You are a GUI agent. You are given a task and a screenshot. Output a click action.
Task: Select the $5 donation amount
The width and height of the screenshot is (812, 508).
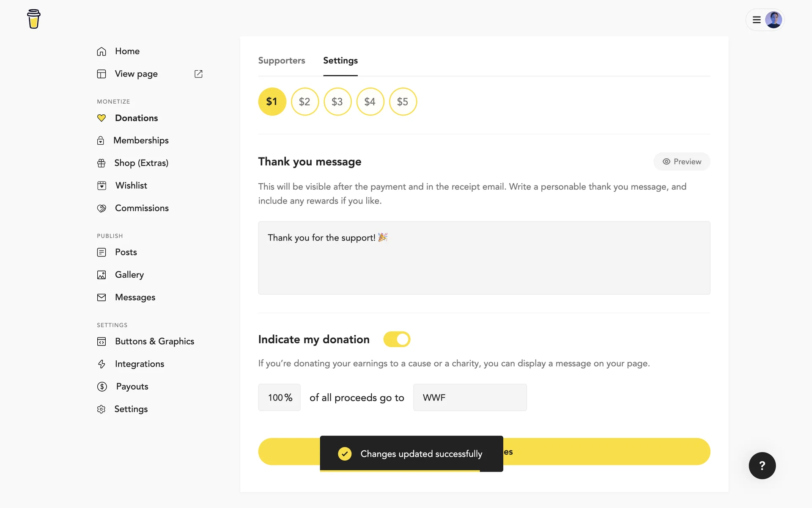coord(403,102)
